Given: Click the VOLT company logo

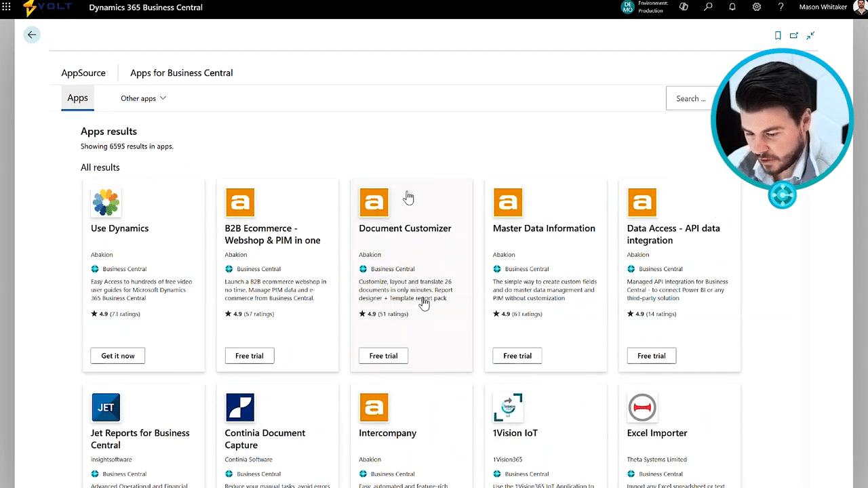Looking at the screenshot, I should click(46, 8).
